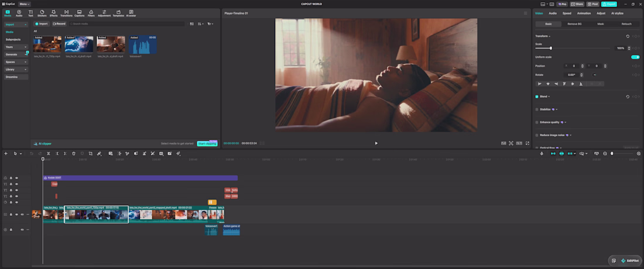Click the crop icon in timeline toolbar
This screenshot has height=269, width=644.
click(x=90, y=153)
